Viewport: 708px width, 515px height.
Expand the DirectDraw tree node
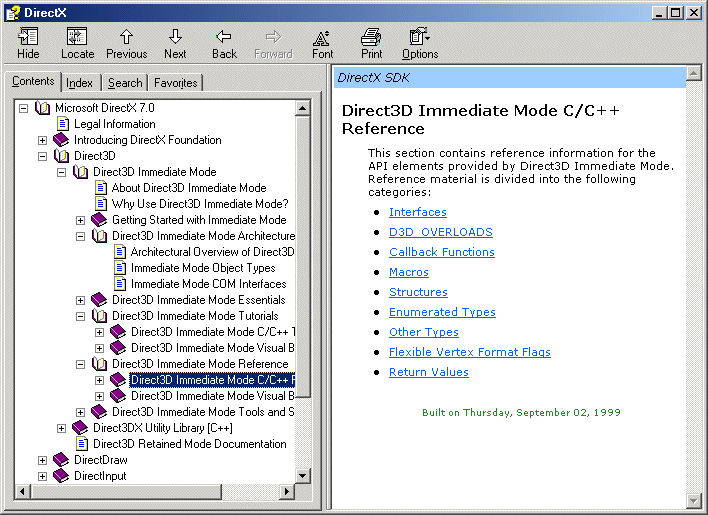43,460
